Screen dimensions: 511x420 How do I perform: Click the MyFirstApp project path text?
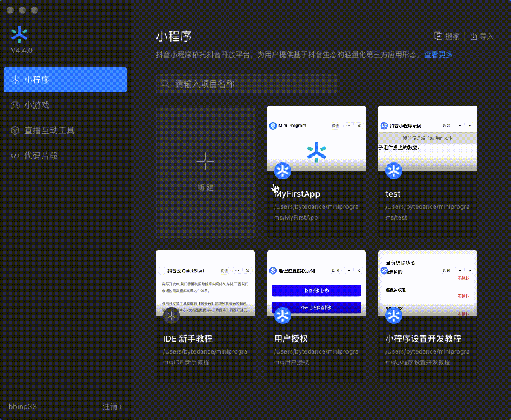[317, 212]
